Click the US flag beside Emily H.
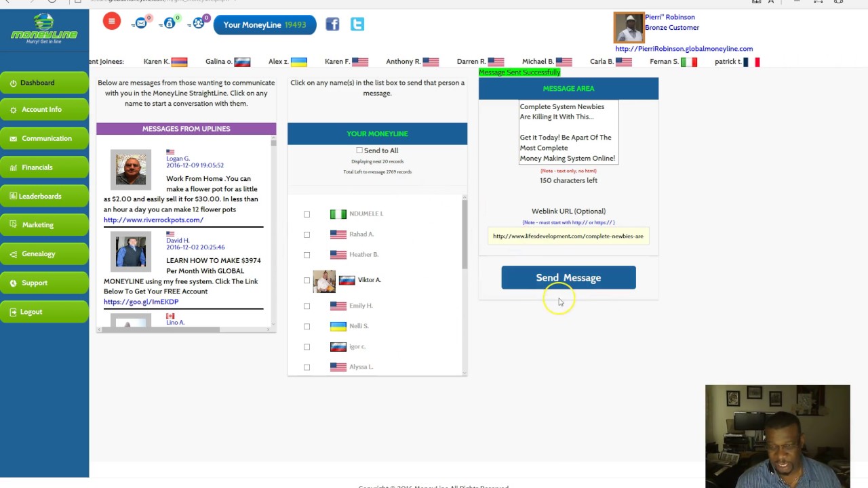The height and width of the screenshot is (488, 868). 338,306
